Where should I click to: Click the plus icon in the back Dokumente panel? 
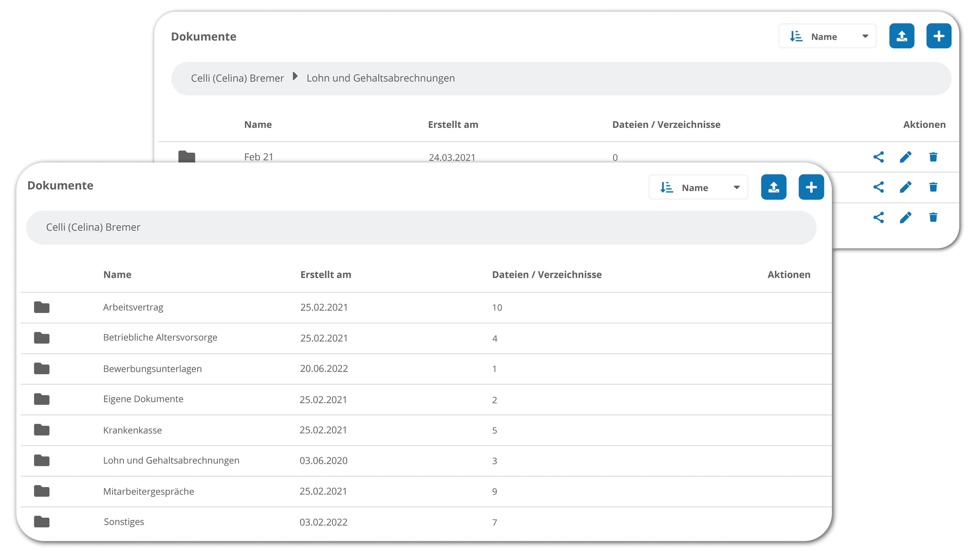point(939,36)
